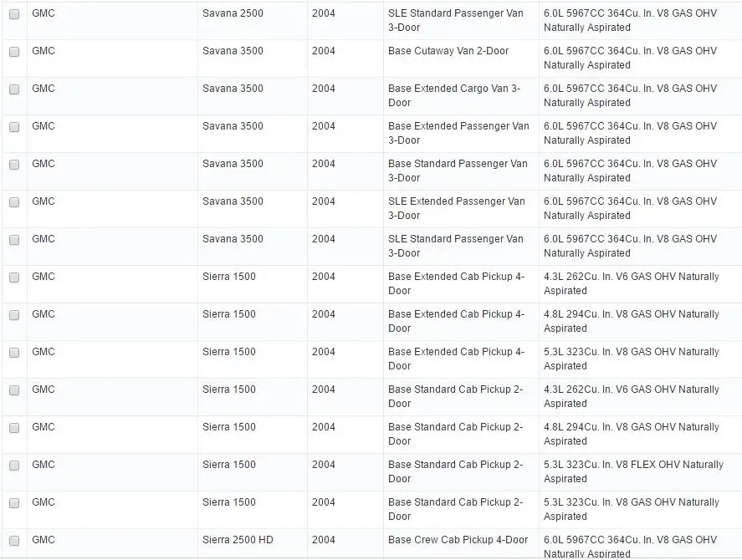The image size is (742, 560).
Task: Select checkbox for Sierra 1500 Extended Cab 4.3L V6
Action: click(14, 277)
